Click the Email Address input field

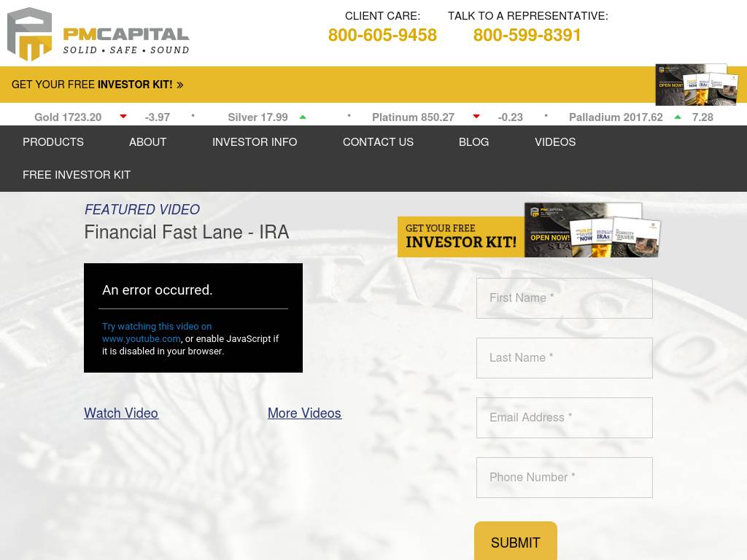[x=564, y=418]
